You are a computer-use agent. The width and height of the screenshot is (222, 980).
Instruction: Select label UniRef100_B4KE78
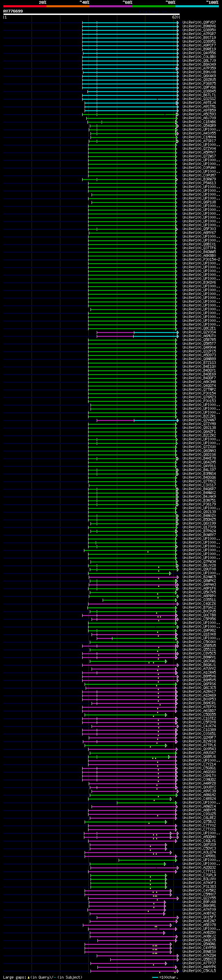click(x=199, y=459)
